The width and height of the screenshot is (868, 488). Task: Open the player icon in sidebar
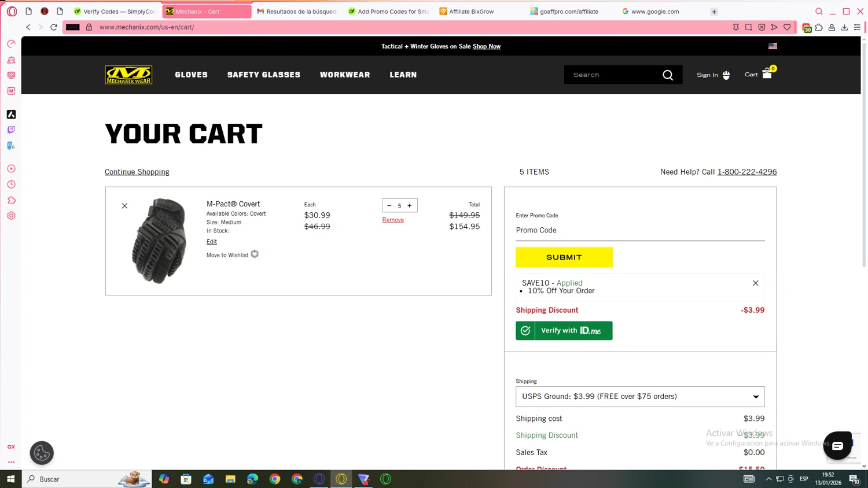click(11, 169)
